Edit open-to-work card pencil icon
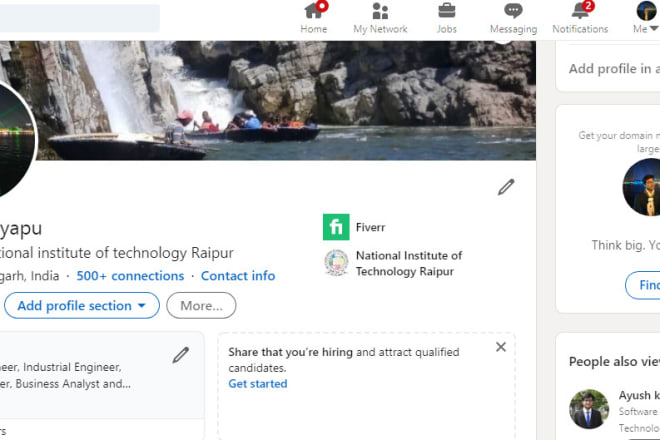This screenshot has height=440, width=660. point(181,355)
